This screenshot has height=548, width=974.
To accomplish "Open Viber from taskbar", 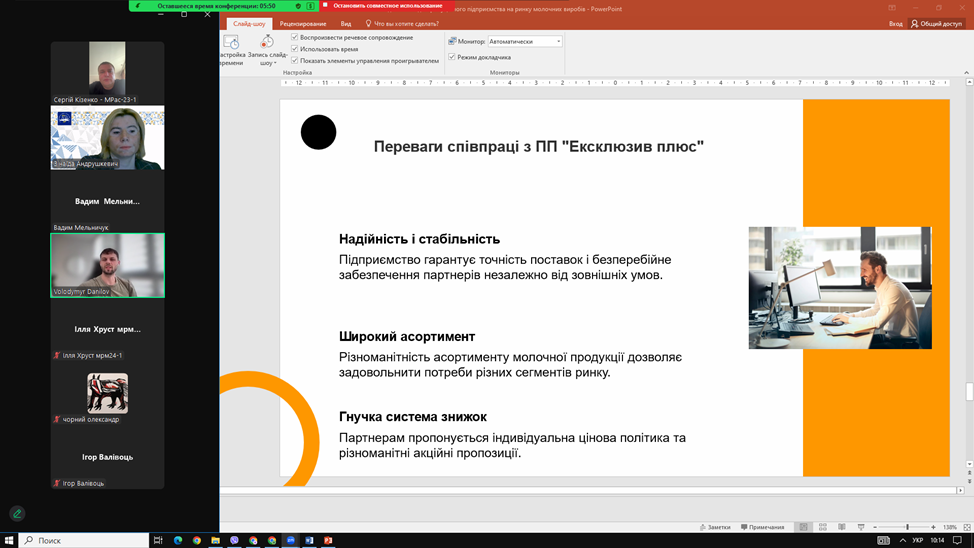I will pyautogui.click(x=234, y=540).
